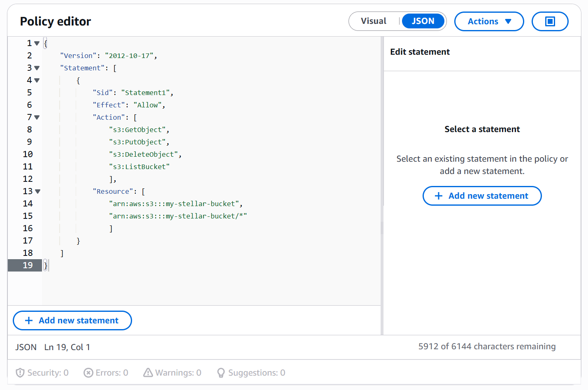
Task: Collapse the Action array fold arrow on line 7
Action: point(37,118)
